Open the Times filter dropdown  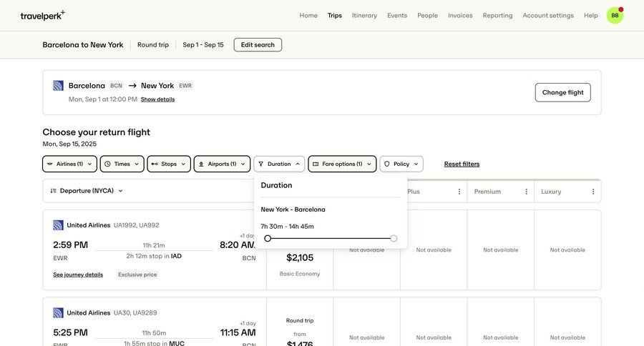[x=122, y=164]
